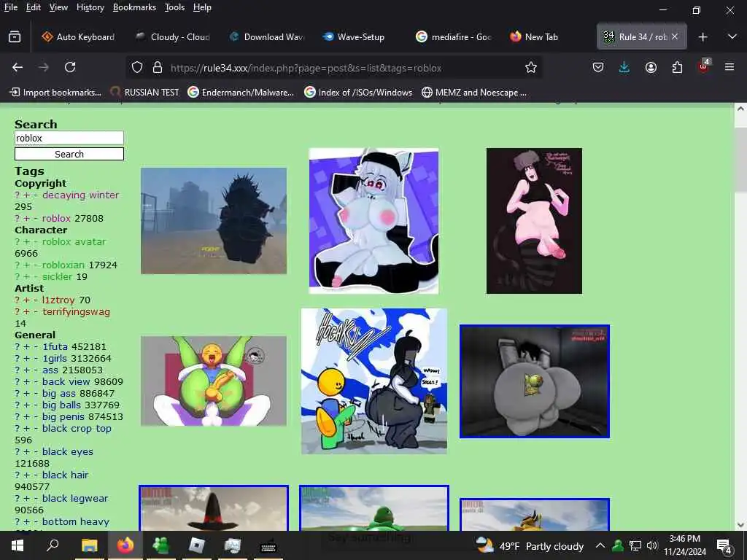Open the Index of /ISOs/Windows bookmark
Viewport: 747px width, 560px height.
pos(359,93)
